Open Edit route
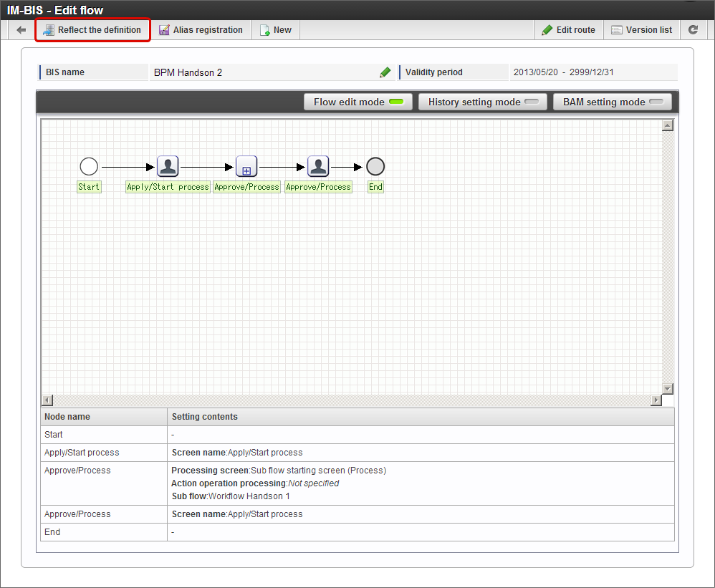Image resolution: width=715 pixels, height=588 pixels. click(x=569, y=30)
